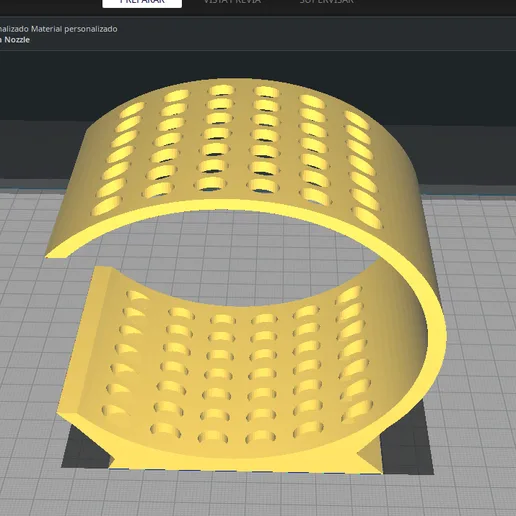Click the empty area of the configuration bar
The height and width of the screenshot is (516, 516).
click(317, 34)
